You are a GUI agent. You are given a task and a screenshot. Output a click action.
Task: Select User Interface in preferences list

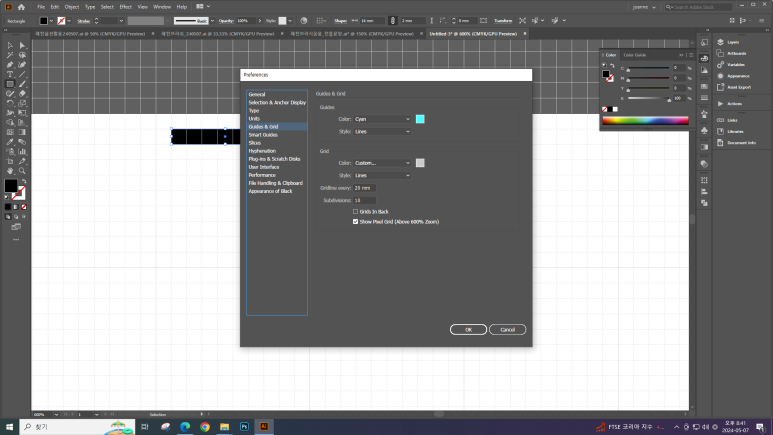tap(264, 167)
